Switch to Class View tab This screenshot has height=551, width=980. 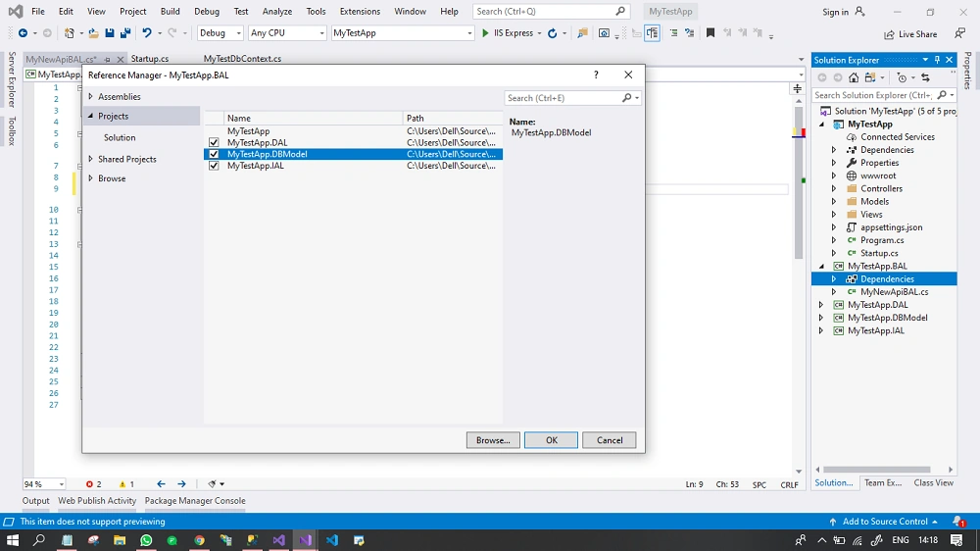point(933,482)
